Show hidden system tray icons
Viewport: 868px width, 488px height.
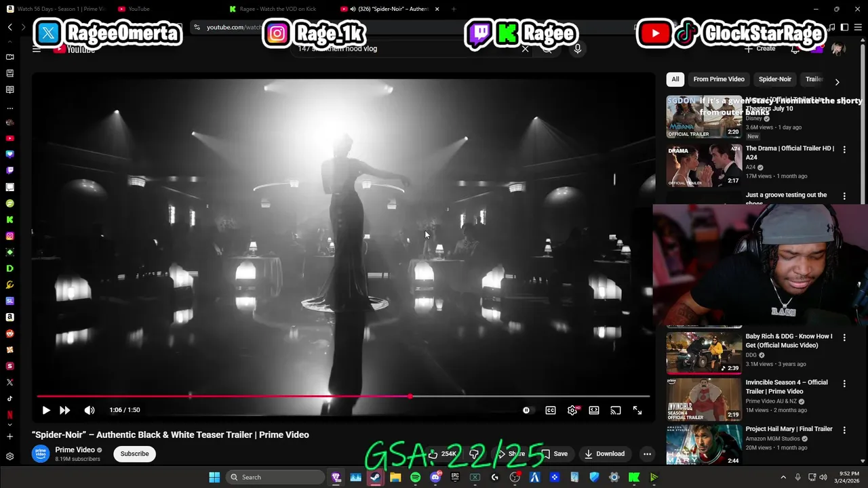pyautogui.click(x=783, y=477)
